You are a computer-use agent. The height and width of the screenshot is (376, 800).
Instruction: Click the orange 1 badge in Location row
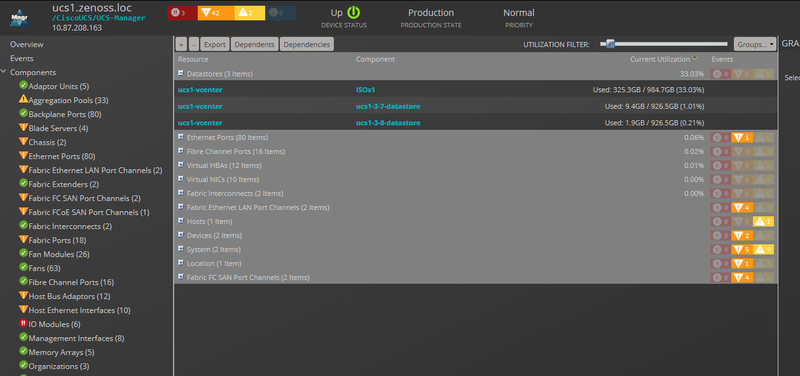(x=742, y=264)
